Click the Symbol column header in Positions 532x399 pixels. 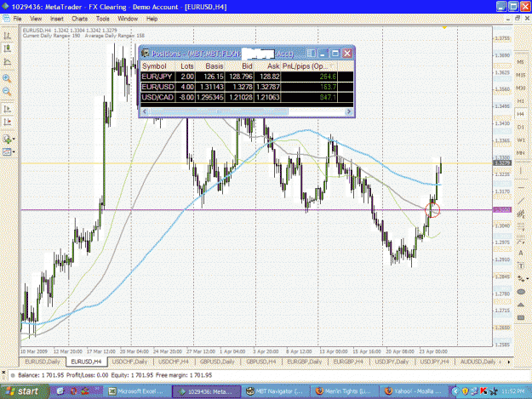(157, 66)
